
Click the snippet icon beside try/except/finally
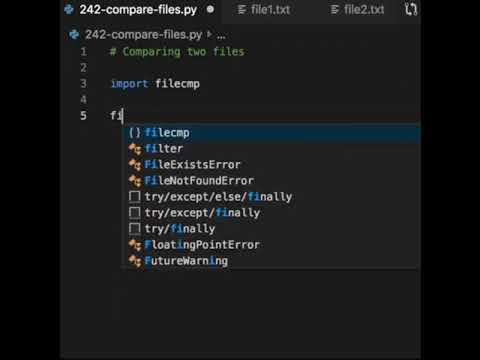click(135, 213)
